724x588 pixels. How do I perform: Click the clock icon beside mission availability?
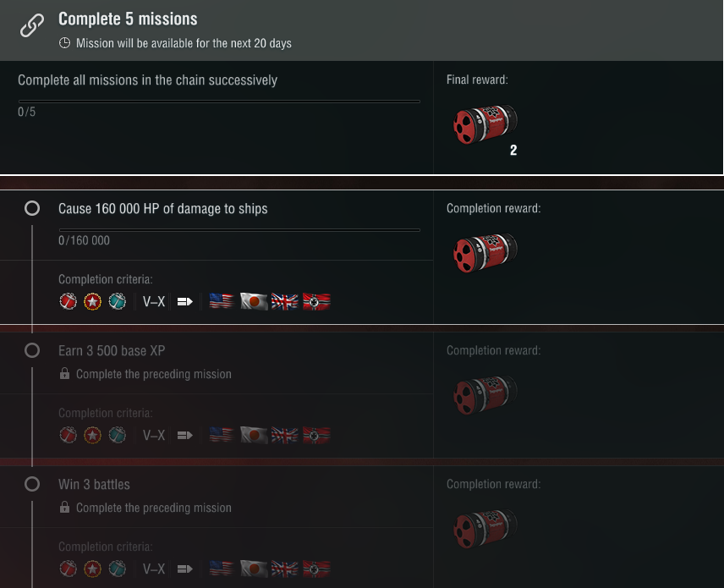click(64, 43)
